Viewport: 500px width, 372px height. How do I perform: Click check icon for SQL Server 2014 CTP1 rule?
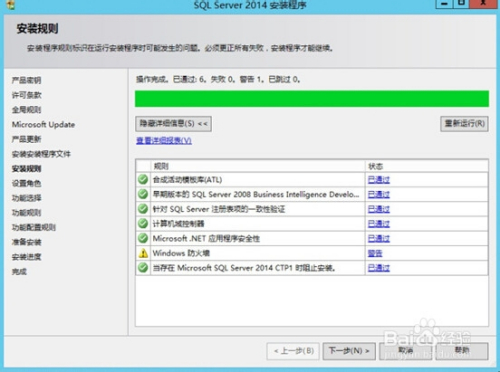143,268
